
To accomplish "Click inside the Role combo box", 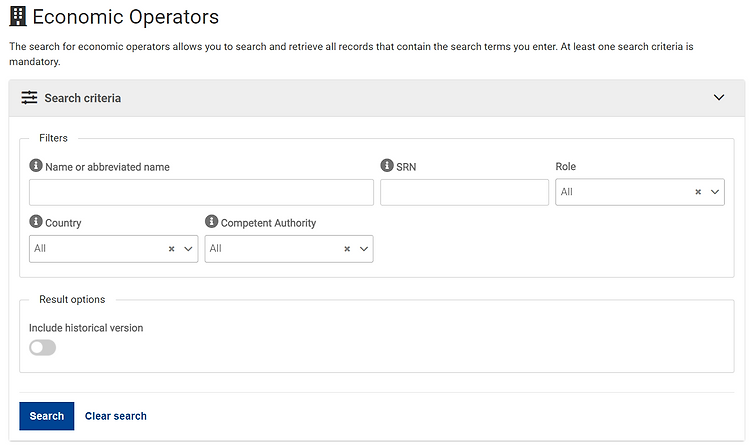I will (622, 192).
